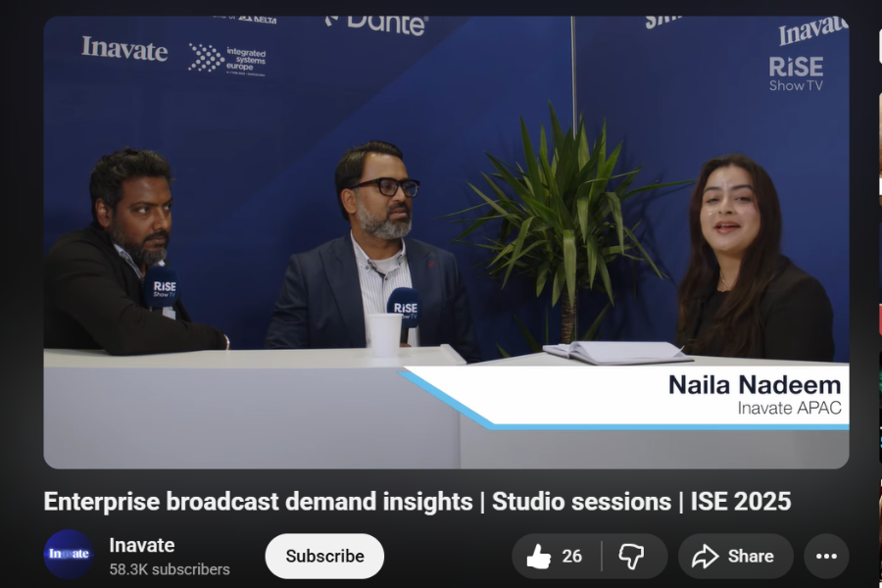882x588 pixels.
Task: Click the like count number 26
Action: click(572, 557)
